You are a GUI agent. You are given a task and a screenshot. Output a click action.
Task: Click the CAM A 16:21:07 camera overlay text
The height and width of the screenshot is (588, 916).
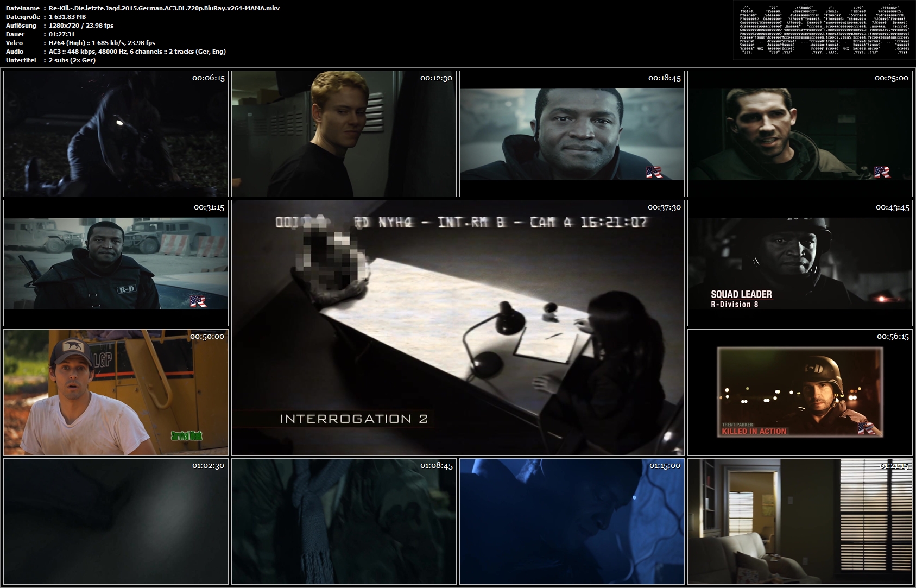589,222
